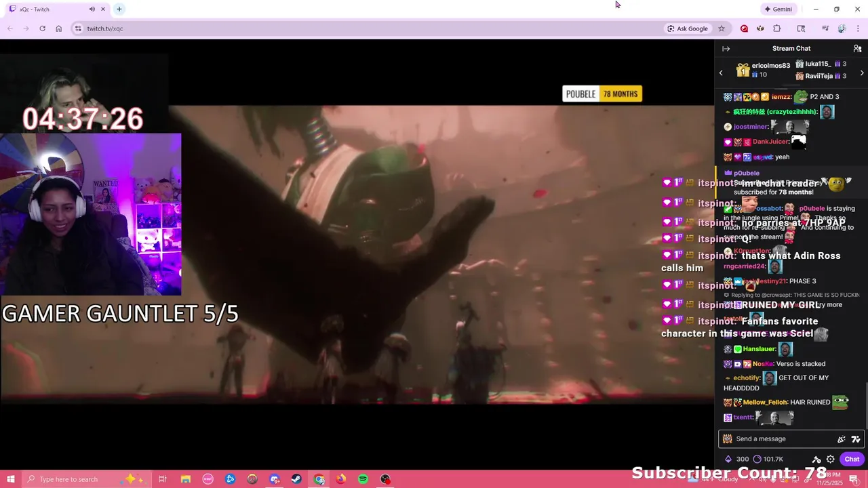Open the taskbar notification center icon

coord(854,479)
